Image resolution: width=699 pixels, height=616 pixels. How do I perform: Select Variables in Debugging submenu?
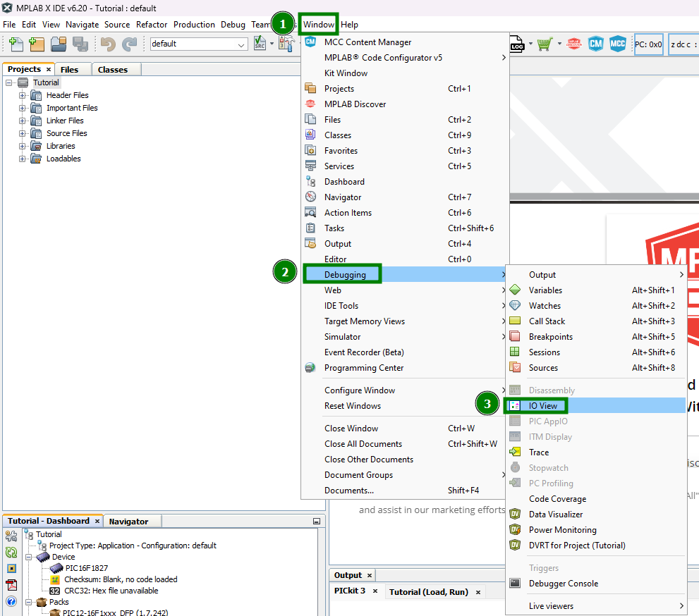[x=596, y=290]
